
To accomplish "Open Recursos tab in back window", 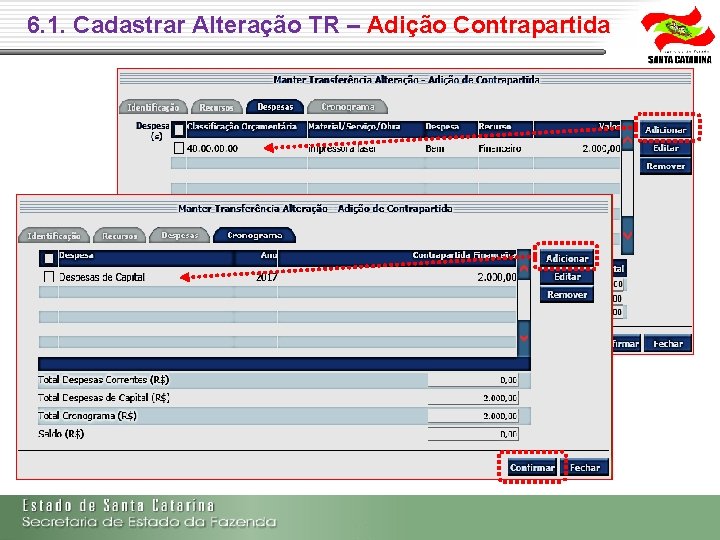I will coord(216,107).
